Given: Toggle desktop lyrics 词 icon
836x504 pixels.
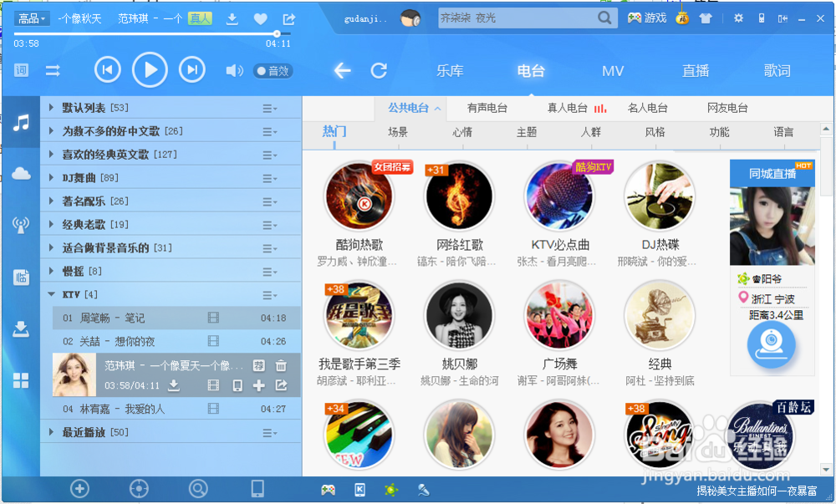Looking at the screenshot, I should [x=21, y=70].
